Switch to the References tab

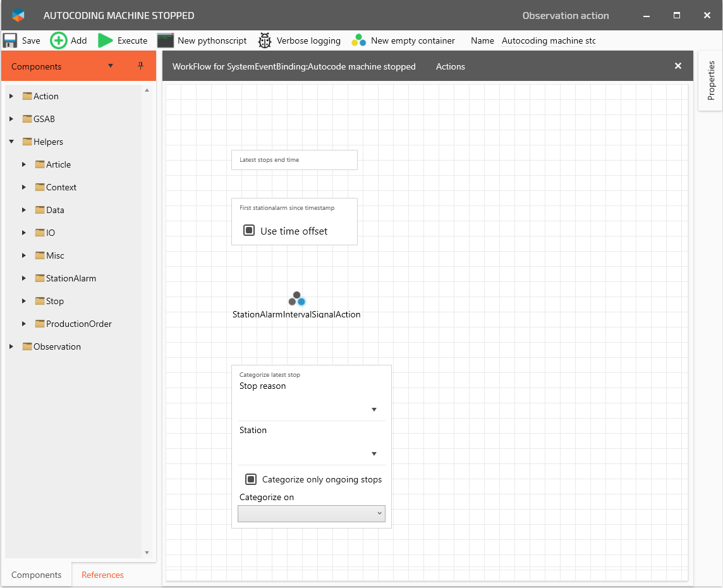coord(102,575)
